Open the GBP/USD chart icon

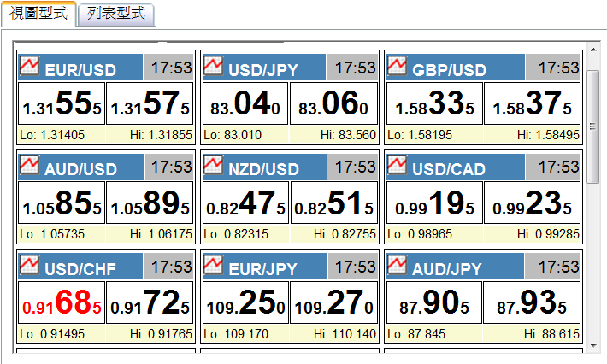coord(398,66)
